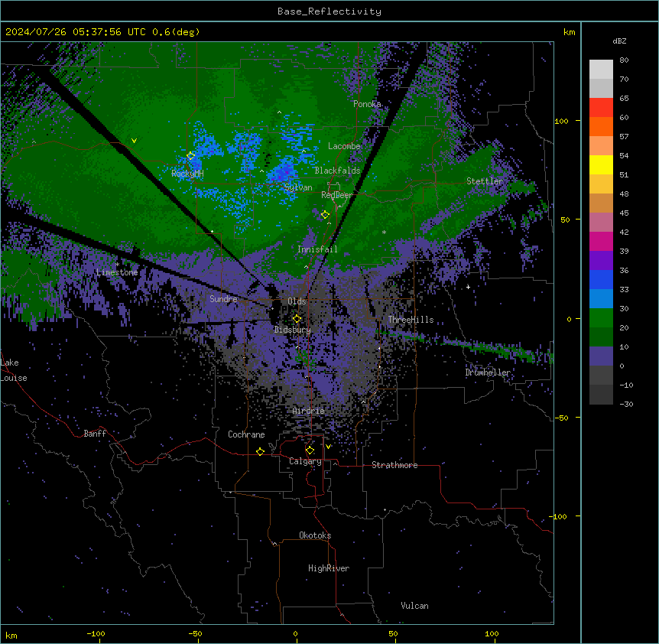Select the blue 36-33 dBZ swatch
The width and height of the screenshot is (659, 644).
click(x=601, y=279)
